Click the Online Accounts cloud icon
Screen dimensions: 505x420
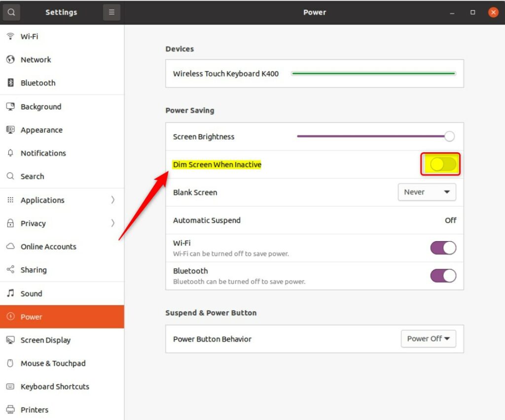coord(10,246)
